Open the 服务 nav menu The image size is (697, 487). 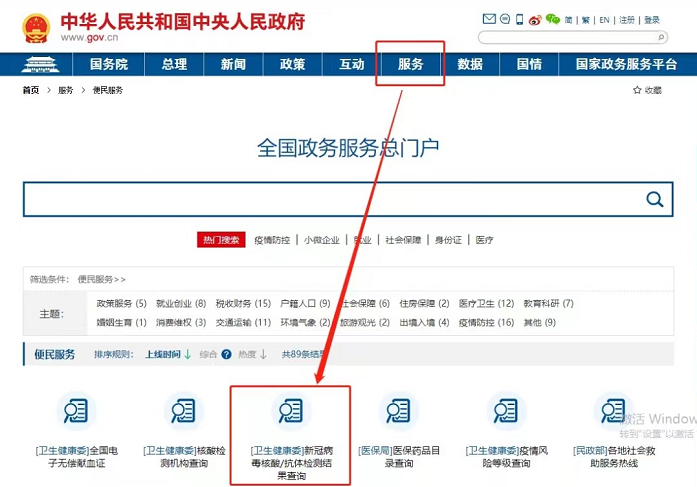click(x=411, y=64)
